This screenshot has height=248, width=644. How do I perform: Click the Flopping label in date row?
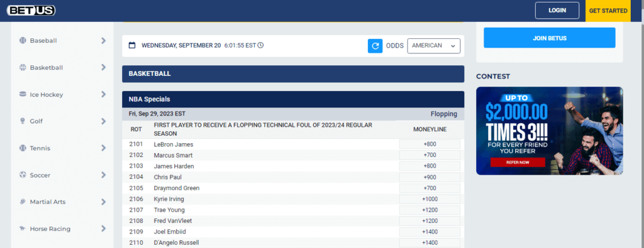(443, 114)
